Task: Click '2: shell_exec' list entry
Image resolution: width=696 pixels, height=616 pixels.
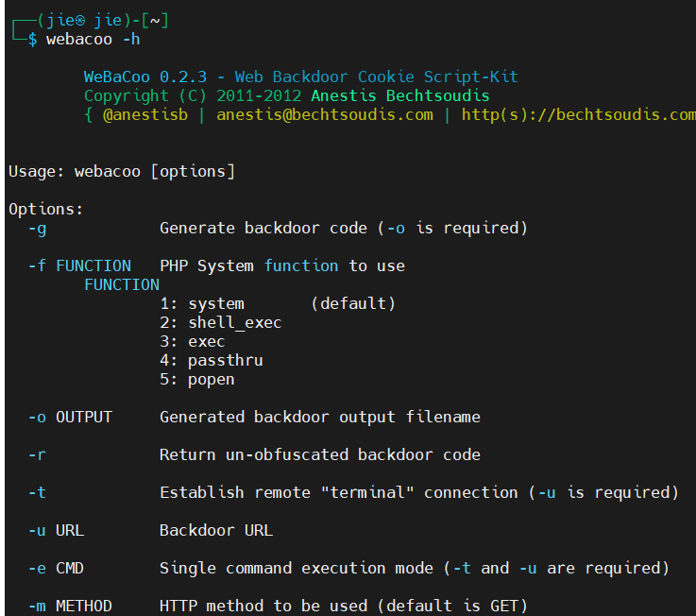Action: [x=221, y=323]
